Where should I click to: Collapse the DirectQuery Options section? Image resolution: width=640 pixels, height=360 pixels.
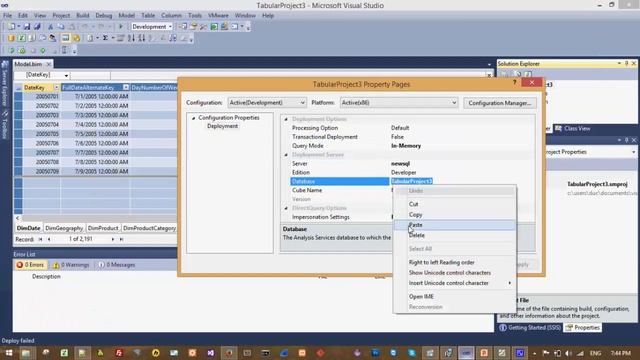point(286,208)
